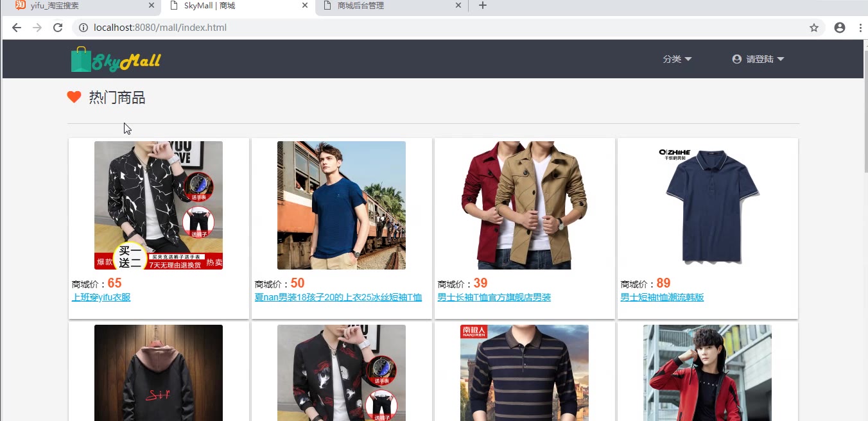Viewport: 868px width, 421px height.
Task: Click the user icon next to 请登陆
Action: point(737,59)
